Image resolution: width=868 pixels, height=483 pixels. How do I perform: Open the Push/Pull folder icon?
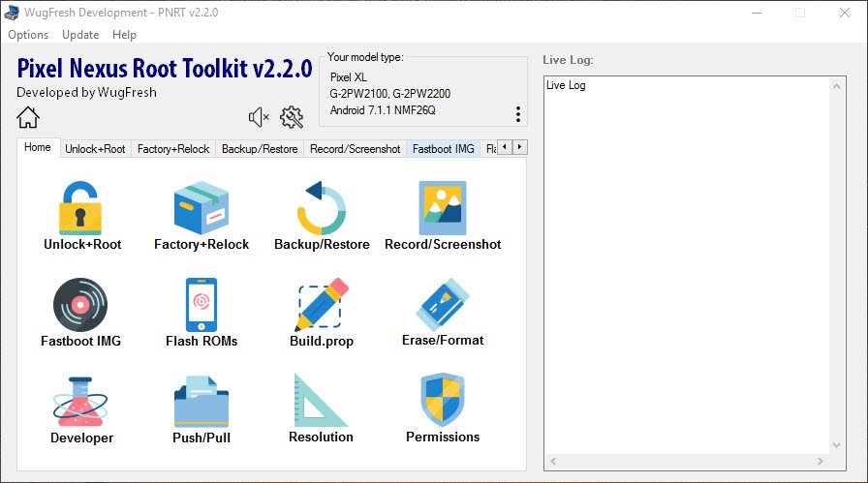coord(201,402)
